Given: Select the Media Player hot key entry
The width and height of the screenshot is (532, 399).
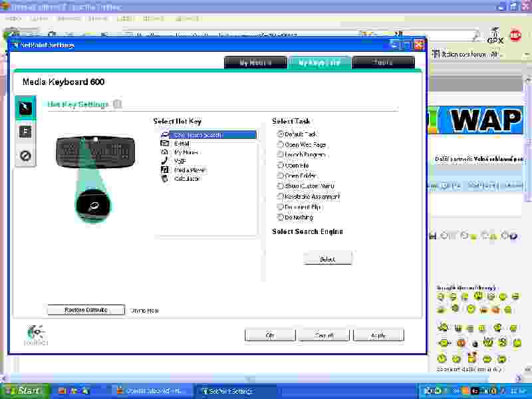Looking at the screenshot, I should pos(190,170).
